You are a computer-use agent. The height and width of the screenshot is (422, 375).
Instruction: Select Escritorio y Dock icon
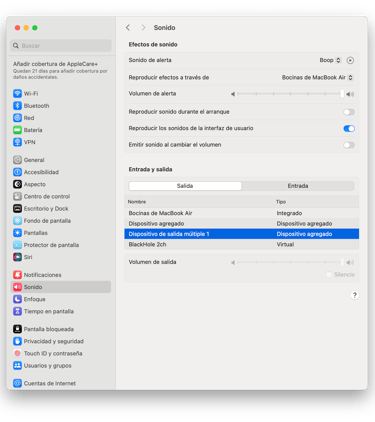pyautogui.click(x=17, y=208)
